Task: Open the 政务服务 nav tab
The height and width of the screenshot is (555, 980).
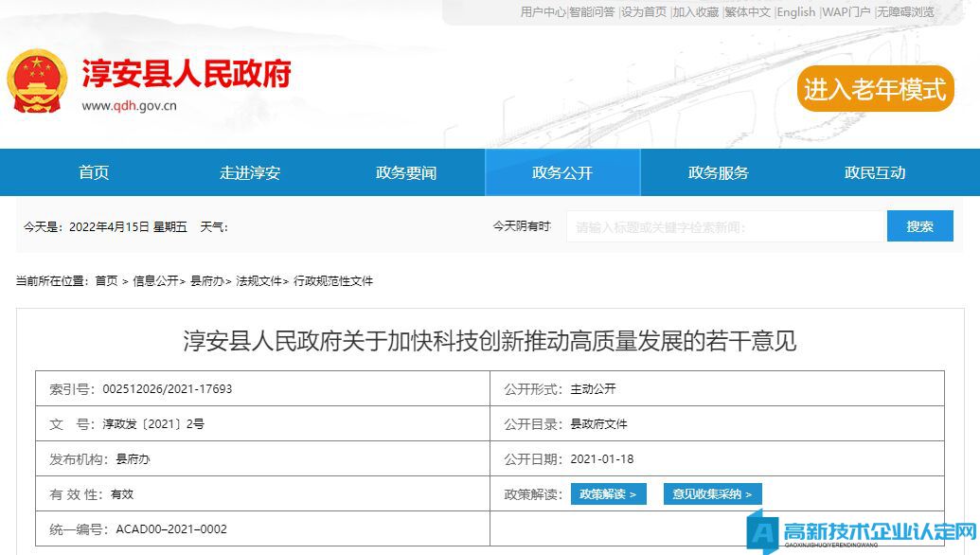Action: pyautogui.click(x=719, y=172)
